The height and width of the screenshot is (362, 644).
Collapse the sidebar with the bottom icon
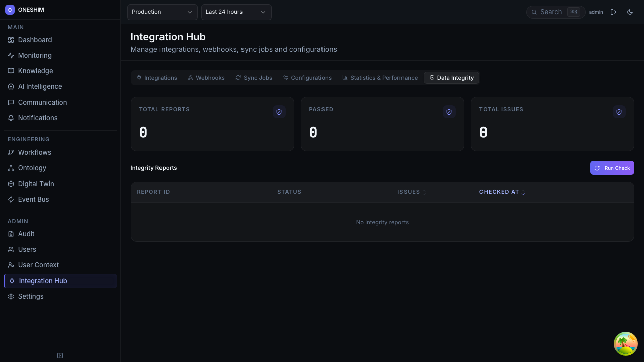tap(60, 355)
